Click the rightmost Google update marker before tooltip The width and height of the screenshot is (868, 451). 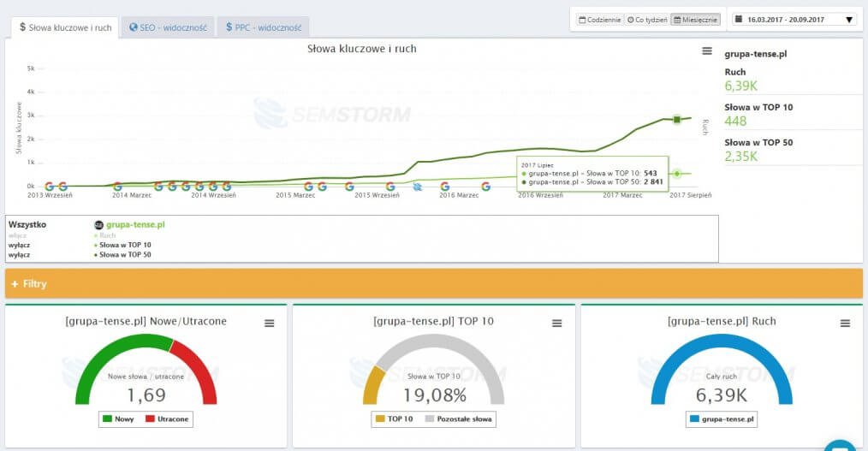[485, 187]
